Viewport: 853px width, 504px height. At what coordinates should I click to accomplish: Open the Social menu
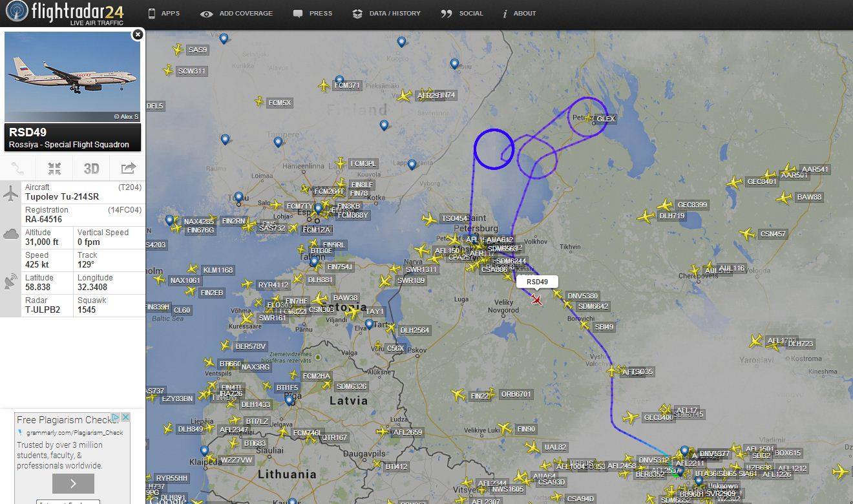[462, 14]
